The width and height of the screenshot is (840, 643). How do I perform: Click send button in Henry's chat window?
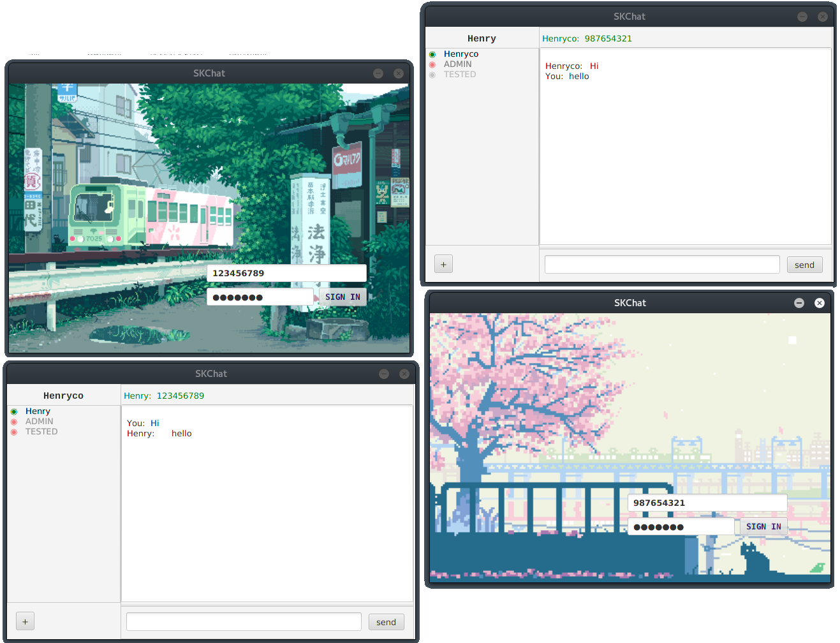(x=804, y=265)
